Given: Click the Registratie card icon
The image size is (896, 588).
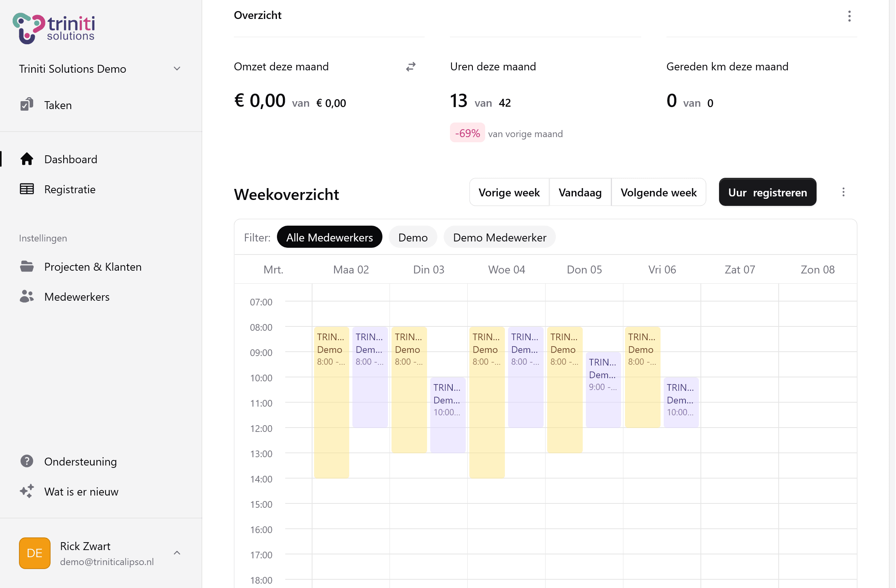Looking at the screenshot, I should (26, 189).
